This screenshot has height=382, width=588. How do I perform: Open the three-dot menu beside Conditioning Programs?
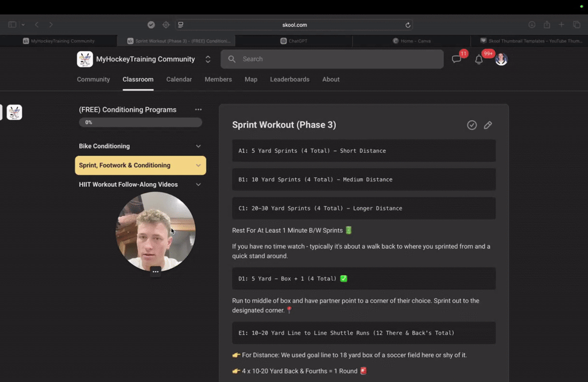pos(198,110)
